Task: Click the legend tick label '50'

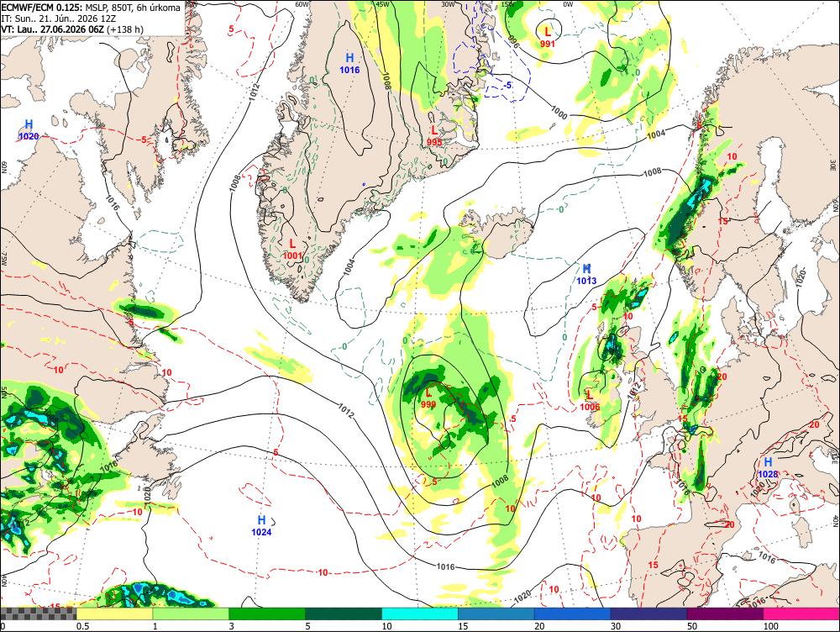Action: point(692,626)
